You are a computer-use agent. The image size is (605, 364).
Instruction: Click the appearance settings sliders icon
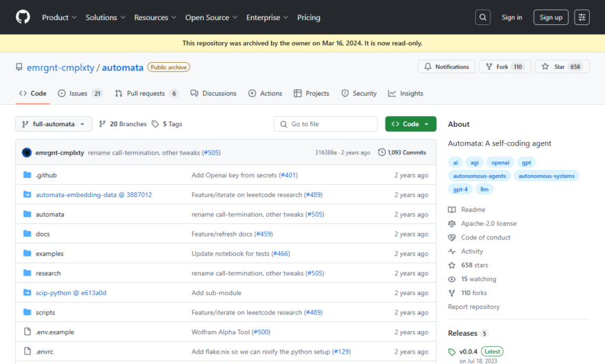pyautogui.click(x=582, y=17)
